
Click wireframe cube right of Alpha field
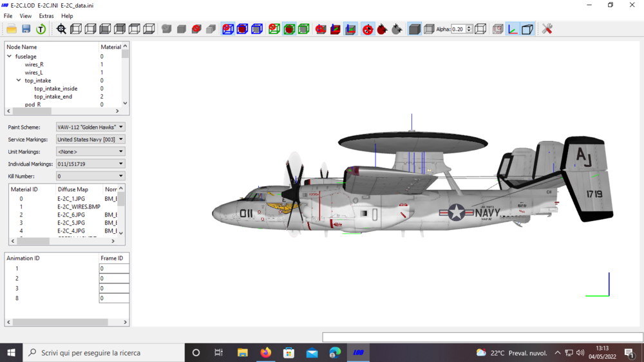point(480,29)
